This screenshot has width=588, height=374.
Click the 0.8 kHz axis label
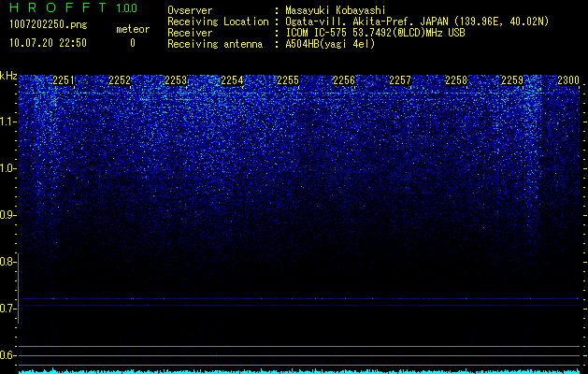coord(7,262)
